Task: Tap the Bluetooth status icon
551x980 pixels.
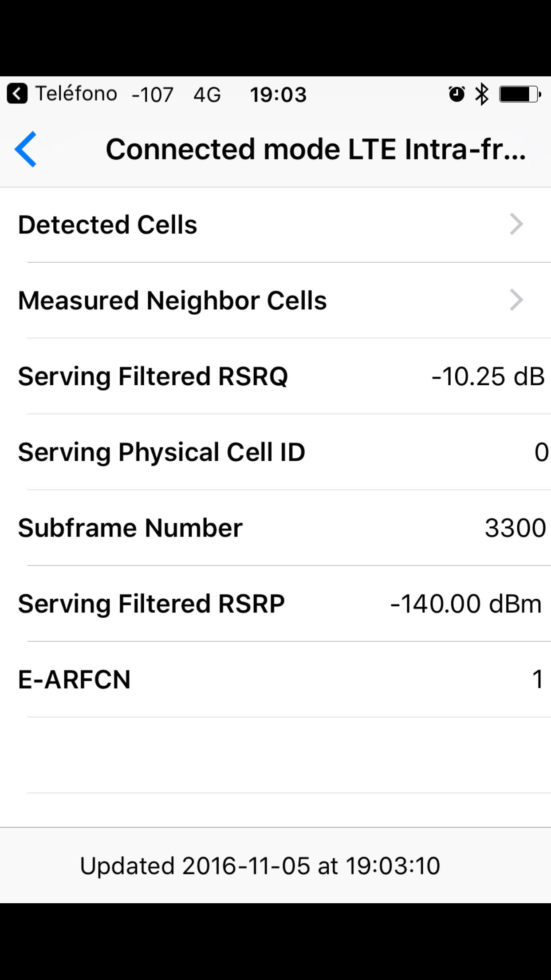Action: pos(481,94)
